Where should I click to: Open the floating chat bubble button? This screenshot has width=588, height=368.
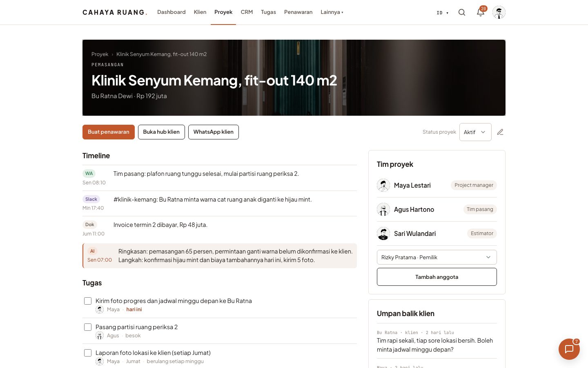coord(569,349)
